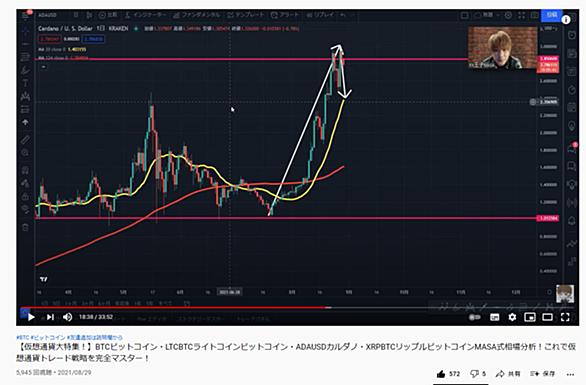This screenshot has height=385, width=586.
Task: Select the chart layout square icon
Action: (x=465, y=15)
